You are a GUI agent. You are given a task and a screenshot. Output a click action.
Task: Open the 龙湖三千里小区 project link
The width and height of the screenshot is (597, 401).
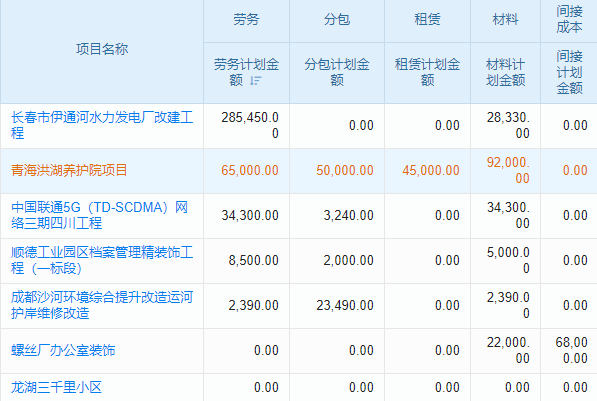tap(56, 387)
